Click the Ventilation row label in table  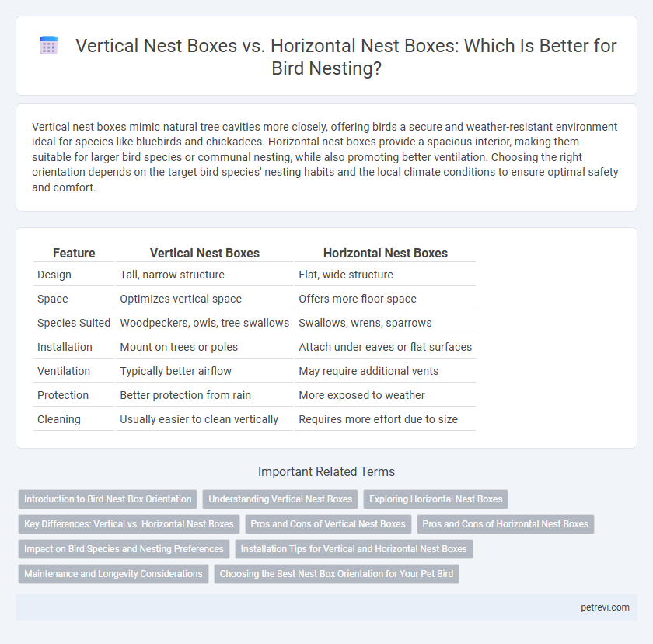point(64,371)
